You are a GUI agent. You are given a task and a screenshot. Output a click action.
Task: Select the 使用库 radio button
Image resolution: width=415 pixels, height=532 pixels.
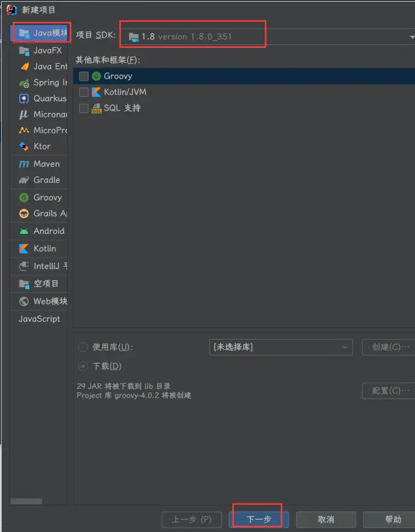83,347
